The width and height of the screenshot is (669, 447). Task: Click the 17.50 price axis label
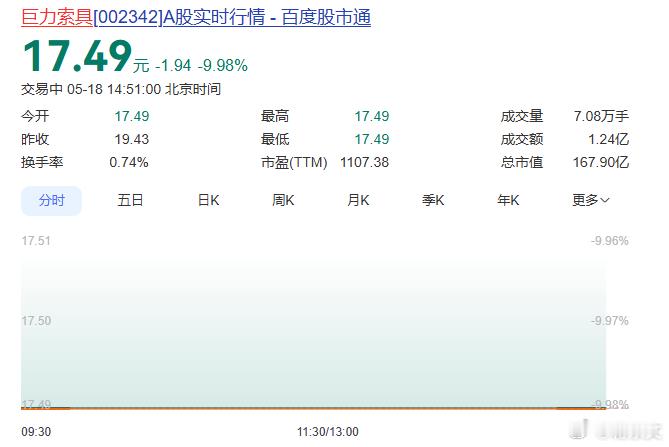coord(36,321)
